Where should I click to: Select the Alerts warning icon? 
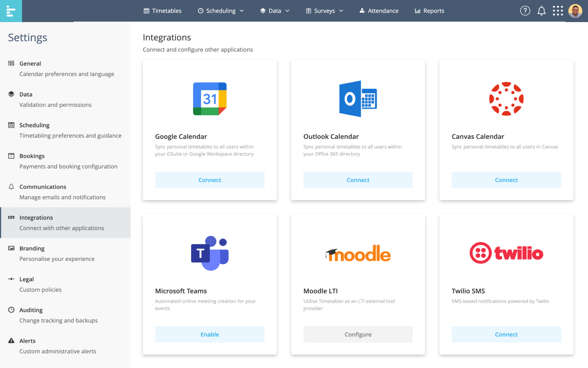[x=11, y=341]
